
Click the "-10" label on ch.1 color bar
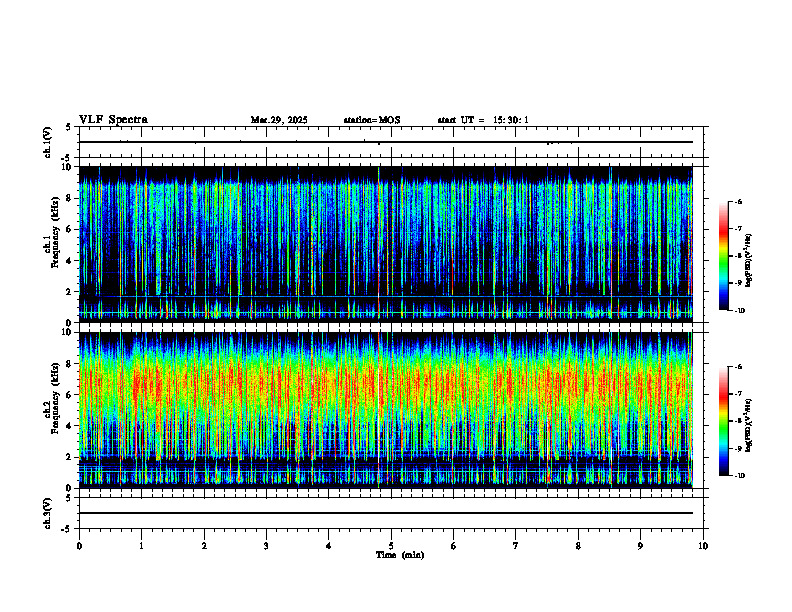(x=739, y=311)
